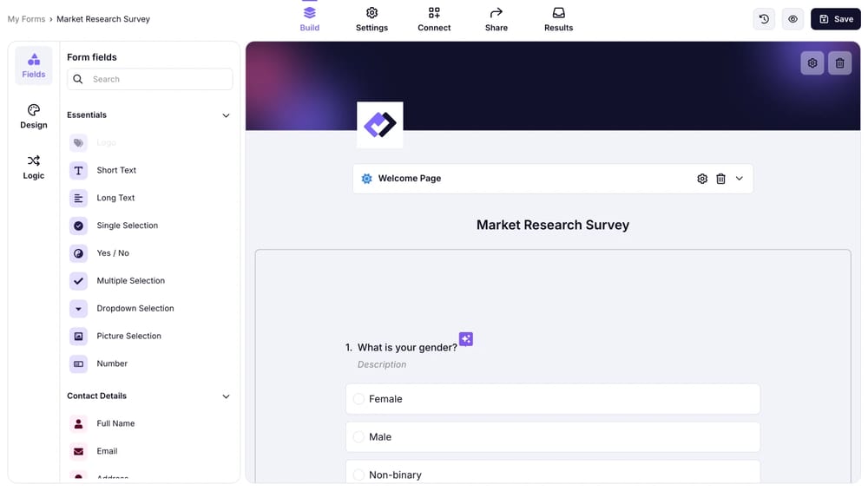The height and width of the screenshot is (491, 868).
Task: Delete the Welcome Page via trash icon
Action: 720,179
